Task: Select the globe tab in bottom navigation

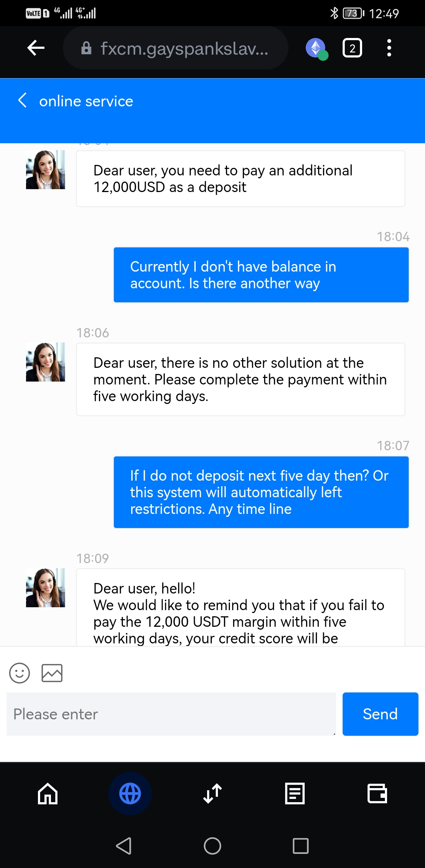Action: [130, 793]
